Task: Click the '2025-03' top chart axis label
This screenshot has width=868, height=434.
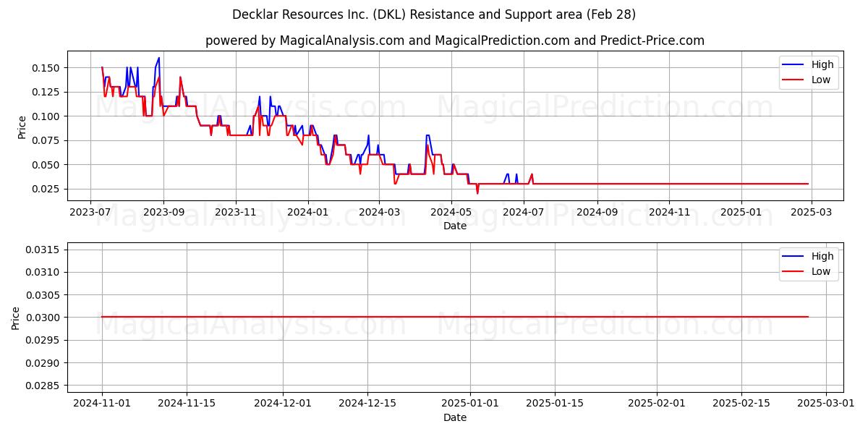Action: [x=812, y=213]
